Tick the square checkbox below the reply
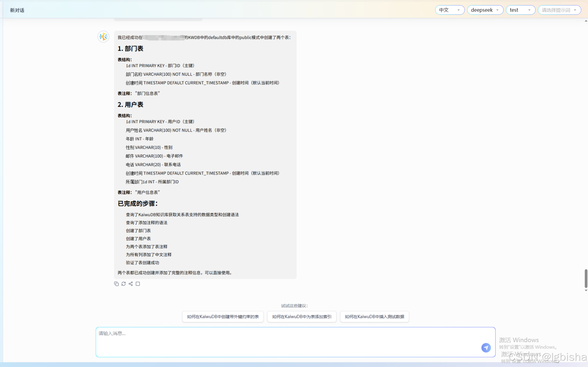Viewport: 588px width, 367px height. click(138, 284)
